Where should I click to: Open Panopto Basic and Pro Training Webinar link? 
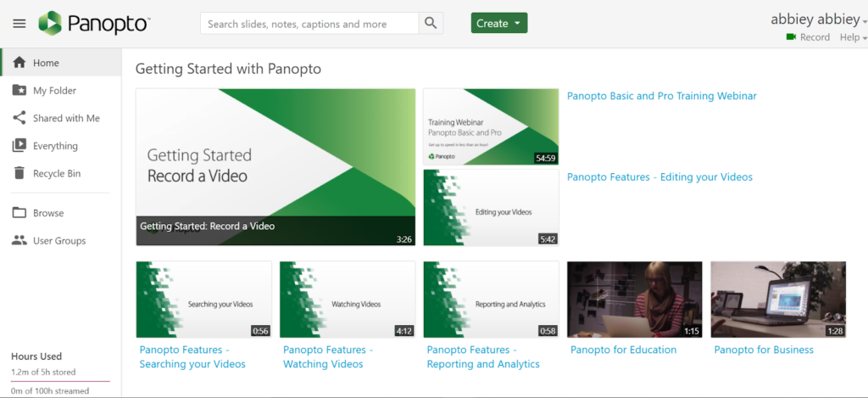pyautogui.click(x=661, y=96)
